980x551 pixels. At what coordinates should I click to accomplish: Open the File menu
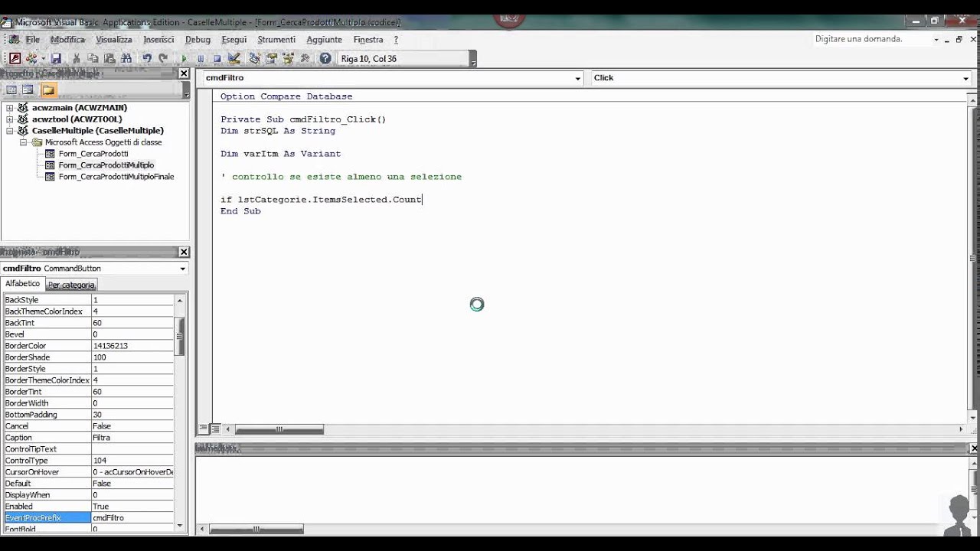pos(33,39)
